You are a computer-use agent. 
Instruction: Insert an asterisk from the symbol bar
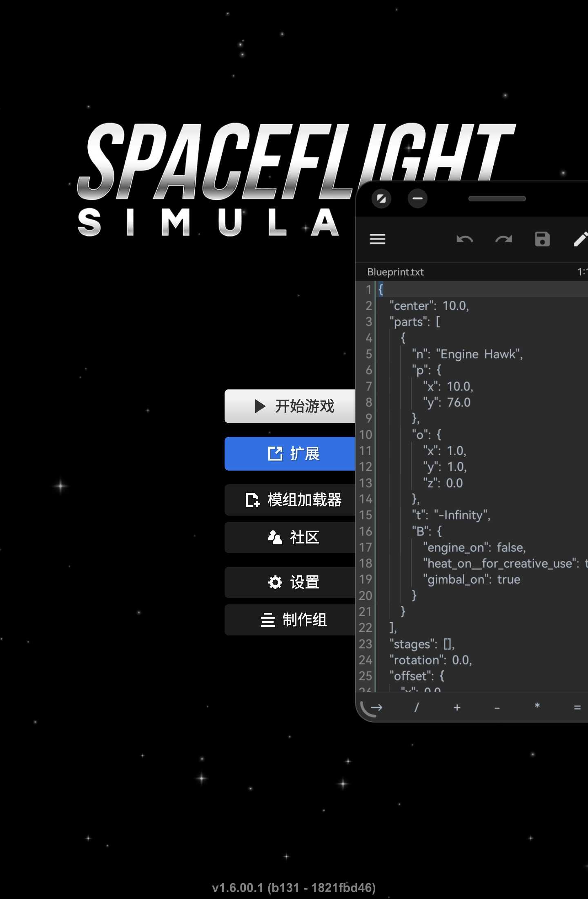pyautogui.click(x=537, y=707)
